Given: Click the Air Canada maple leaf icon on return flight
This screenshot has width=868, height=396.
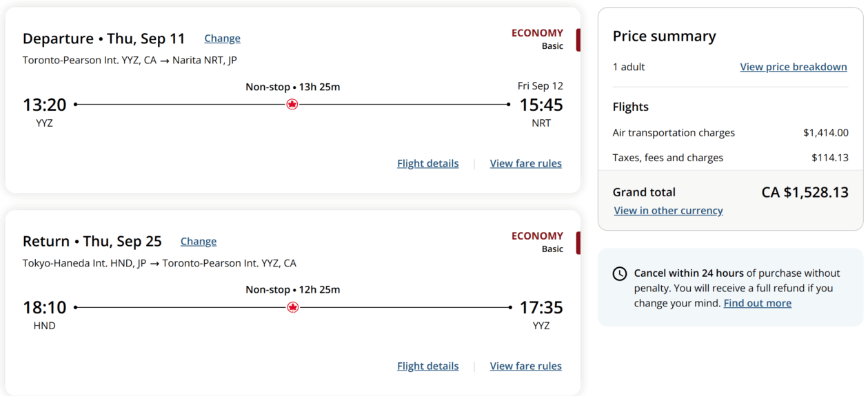Looking at the screenshot, I should pos(292,307).
